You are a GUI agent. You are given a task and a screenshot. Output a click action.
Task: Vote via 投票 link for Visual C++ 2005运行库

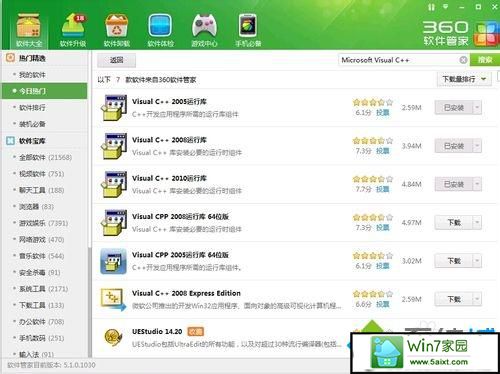pyautogui.click(x=383, y=113)
